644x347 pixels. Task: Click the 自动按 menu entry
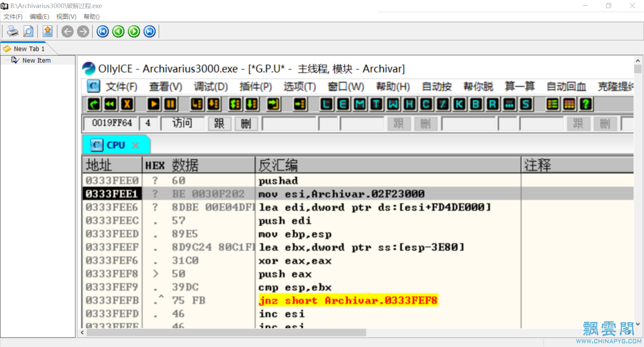436,87
